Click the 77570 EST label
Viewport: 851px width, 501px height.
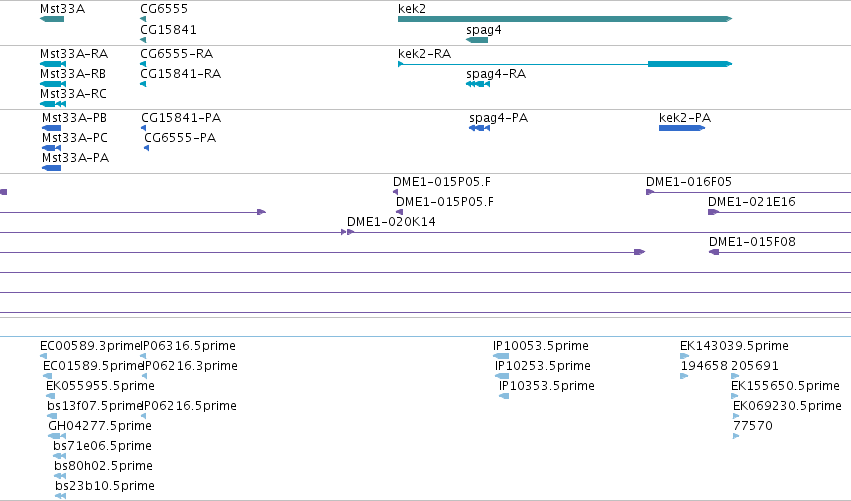(753, 426)
